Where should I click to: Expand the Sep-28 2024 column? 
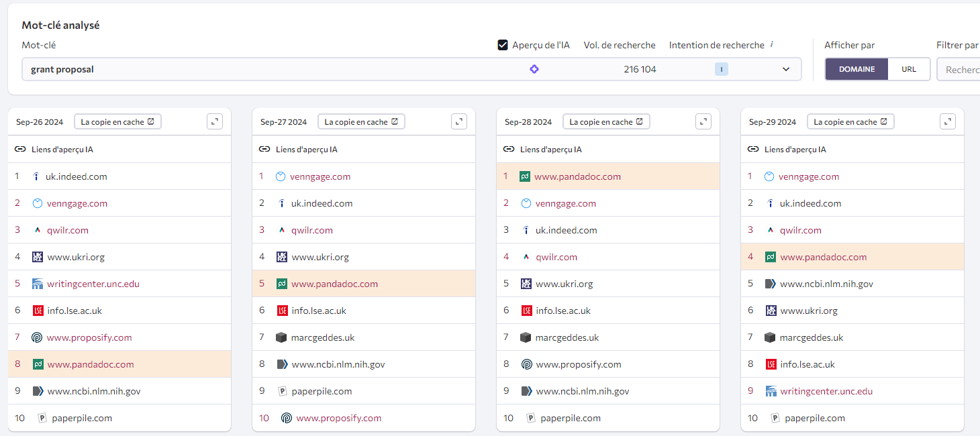click(703, 121)
